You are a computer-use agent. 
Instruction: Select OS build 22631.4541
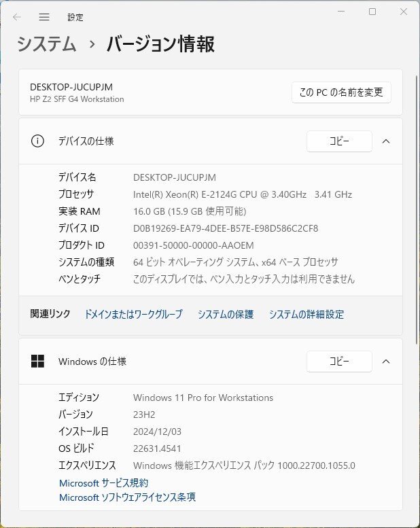[x=157, y=448]
